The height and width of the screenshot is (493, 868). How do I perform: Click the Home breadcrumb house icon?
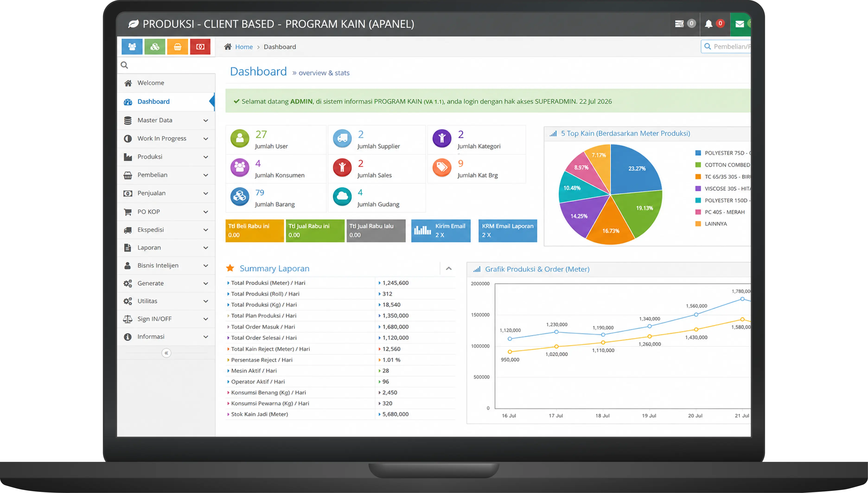point(228,46)
